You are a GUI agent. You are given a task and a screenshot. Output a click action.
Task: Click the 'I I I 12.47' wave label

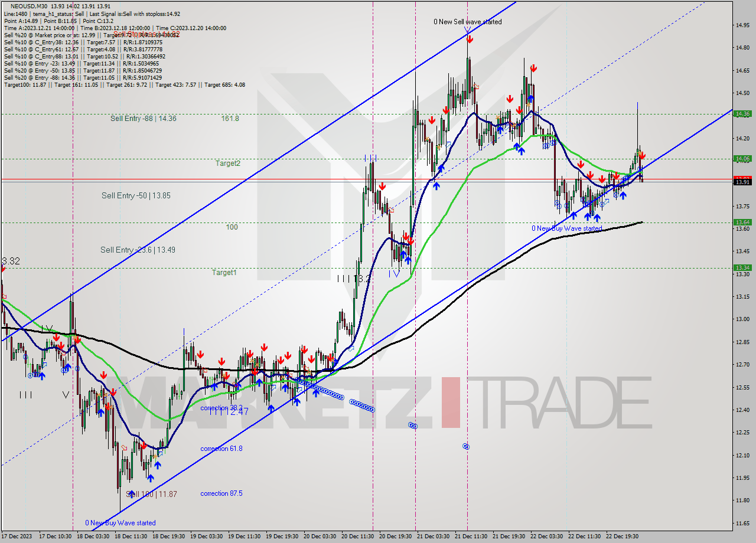click(228, 412)
